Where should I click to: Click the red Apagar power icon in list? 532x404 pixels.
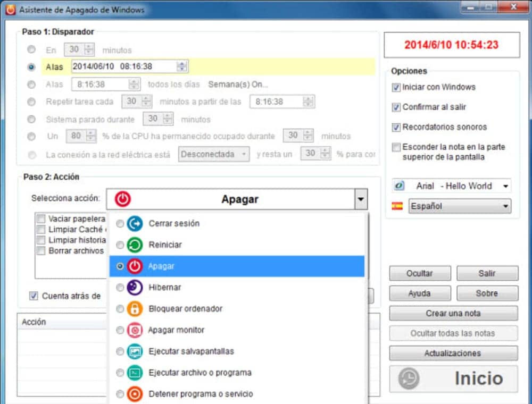(135, 266)
